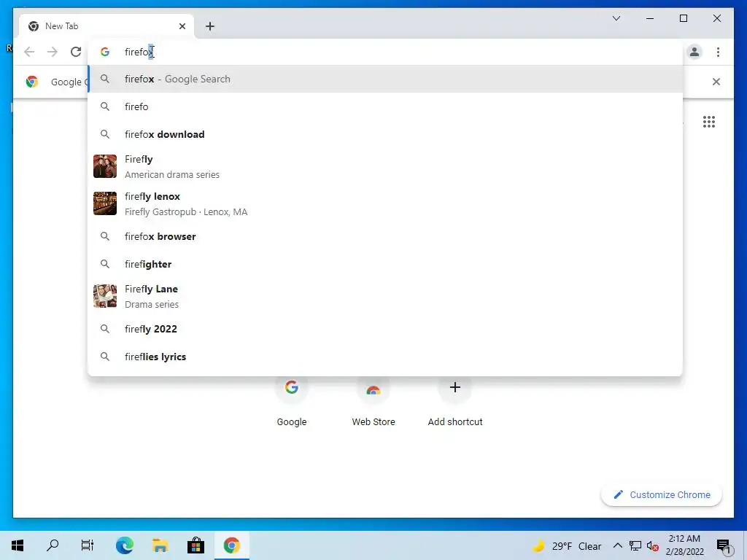Go forward with the right arrow button

[x=53, y=52]
